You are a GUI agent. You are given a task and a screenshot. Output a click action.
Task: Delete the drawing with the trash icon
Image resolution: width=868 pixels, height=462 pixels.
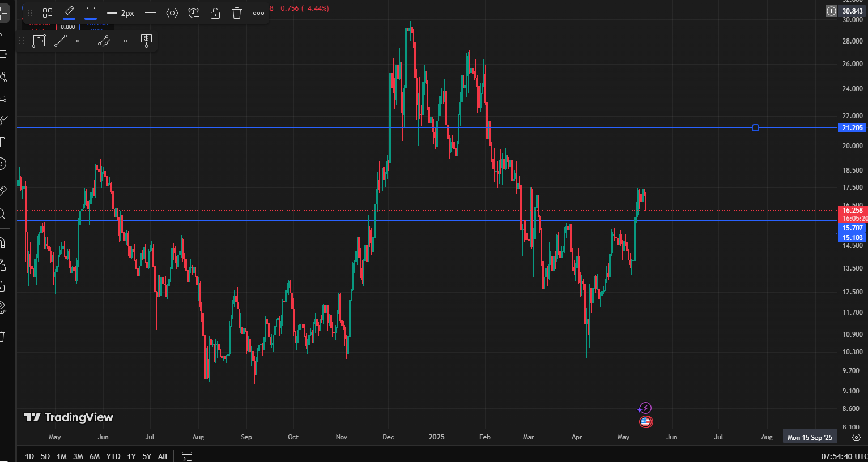pos(237,12)
